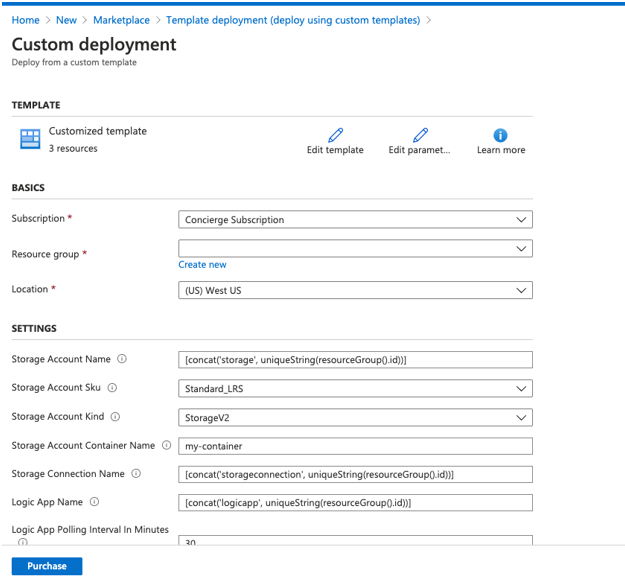This screenshot has width=625, height=576.
Task: Open the Subscription dropdown
Action: (355, 220)
